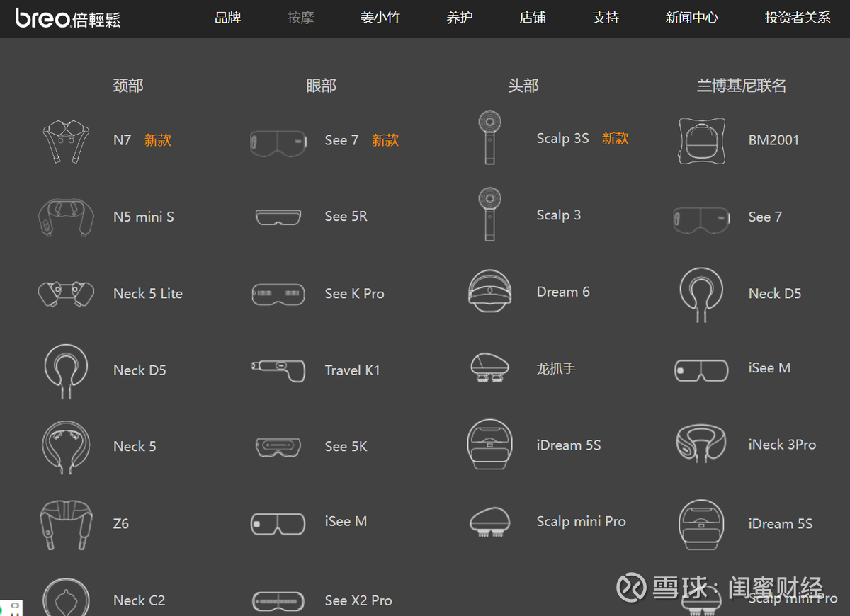The width and height of the screenshot is (850, 616).
Task: Click the Neck C2 product icon
Action: coord(65,596)
